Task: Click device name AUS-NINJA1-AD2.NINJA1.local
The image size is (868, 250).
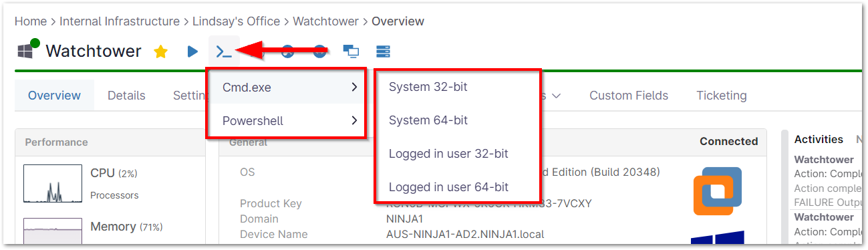Action: click(x=465, y=234)
